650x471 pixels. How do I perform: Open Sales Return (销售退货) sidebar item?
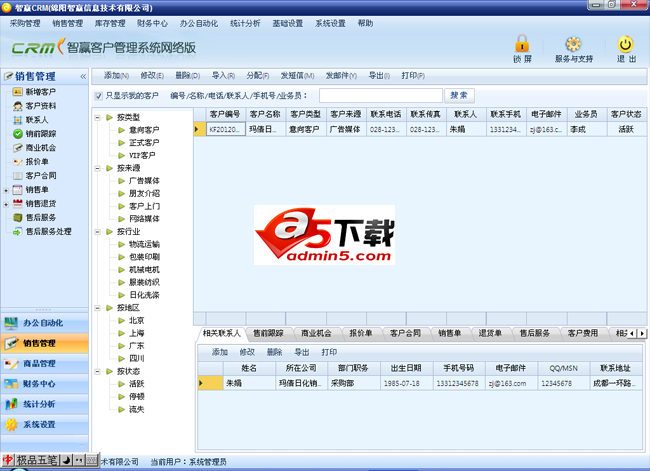tap(40, 204)
